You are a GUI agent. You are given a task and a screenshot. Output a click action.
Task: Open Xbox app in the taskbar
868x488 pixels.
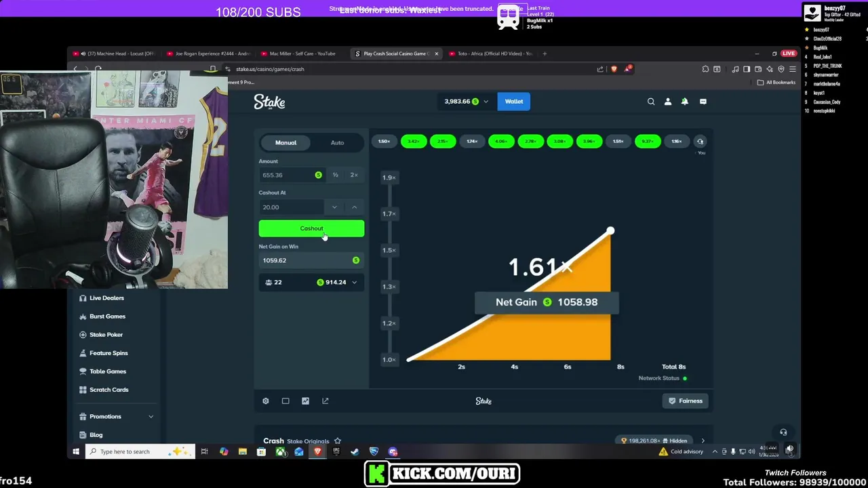[x=280, y=451]
